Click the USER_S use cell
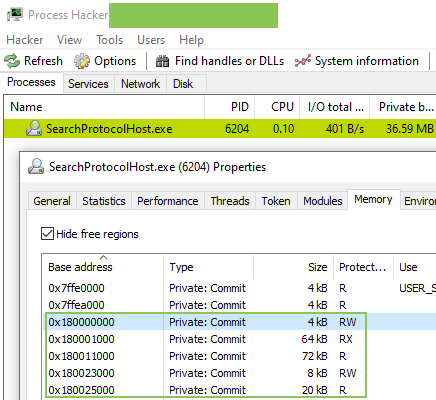Screen dimensions: 436x400 (417, 288)
